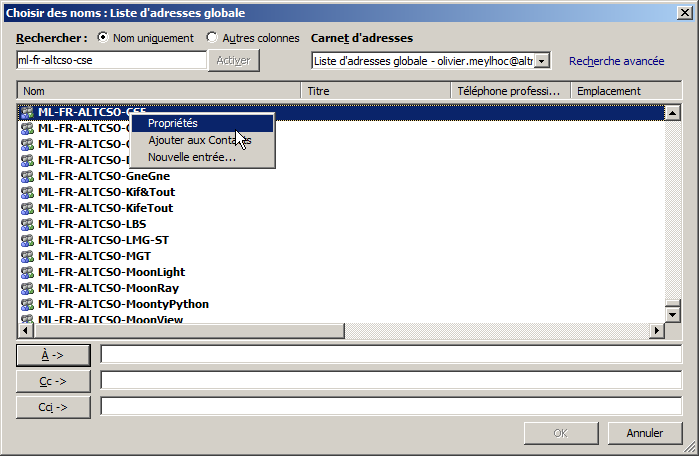Viewport: 699px width, 456px height.
Task: Click the 'Recherche avancée' link
Action: click(616, 61)
